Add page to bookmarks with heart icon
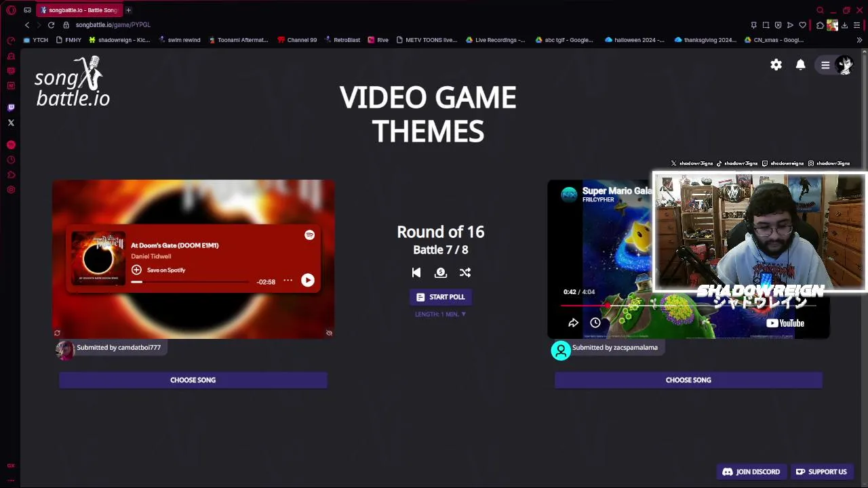This screenshot has width=868, height=488. click(803, 25)
